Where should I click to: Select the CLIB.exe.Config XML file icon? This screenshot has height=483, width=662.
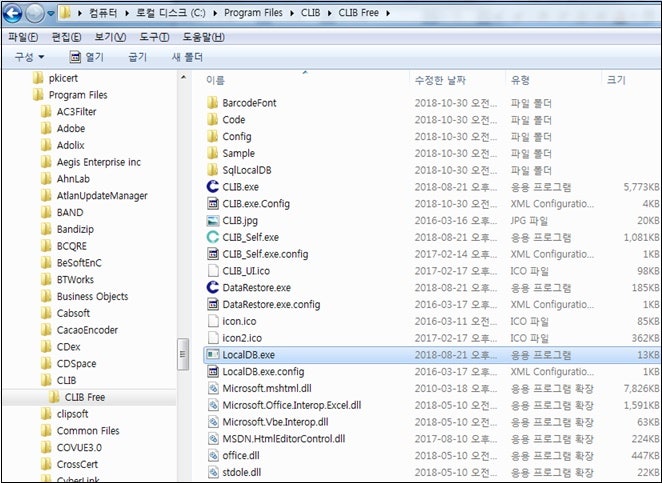point(213,204)
